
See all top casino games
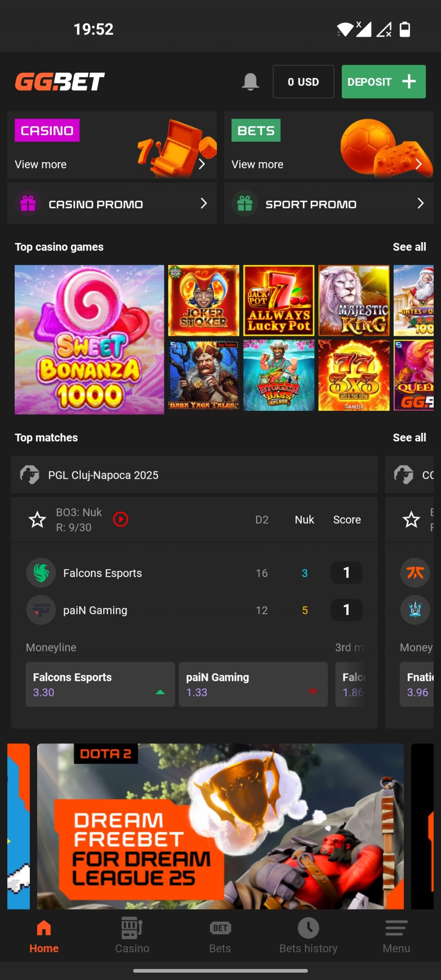tap(409, 247)
